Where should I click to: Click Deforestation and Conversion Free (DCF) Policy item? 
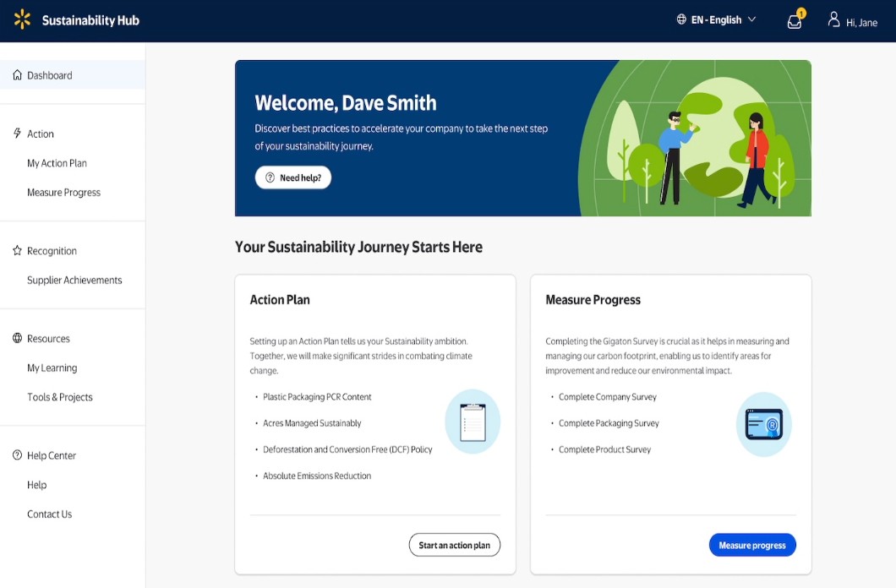click(347, 449)
